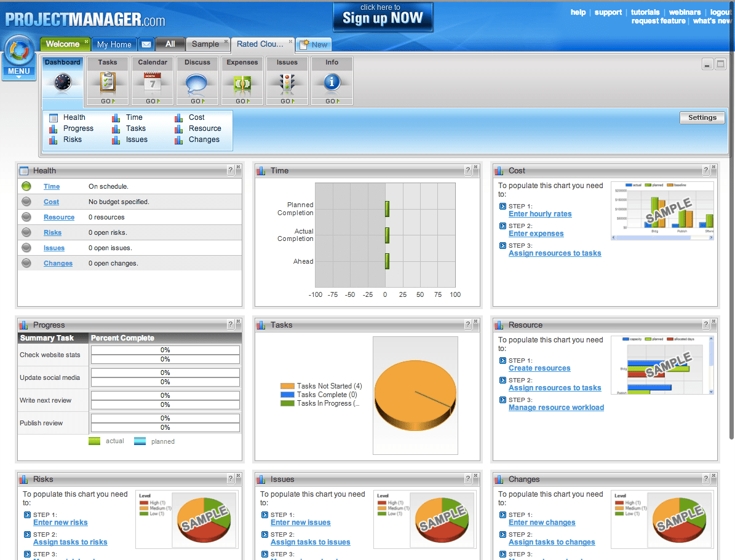Image resolution: width=735 pixels, height=560 pixels.
Task: Open the Time link in Health
Action: click(x=52, y=186)
